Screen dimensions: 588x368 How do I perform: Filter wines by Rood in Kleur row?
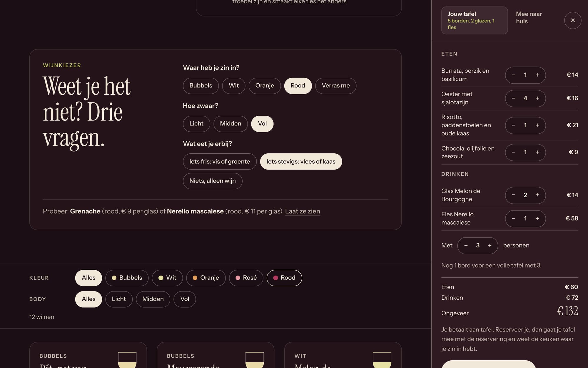tap(284, 278)
